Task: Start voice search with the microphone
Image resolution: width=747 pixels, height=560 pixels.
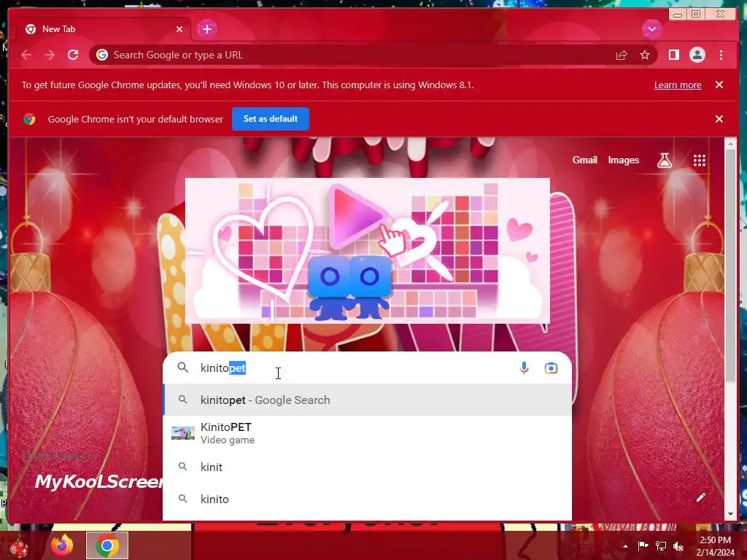Action: 524,368
